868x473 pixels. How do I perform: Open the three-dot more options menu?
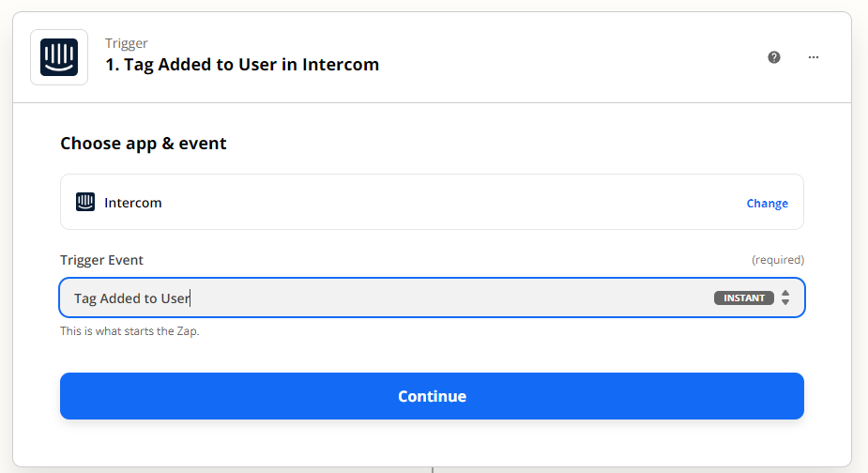[814, 57]
